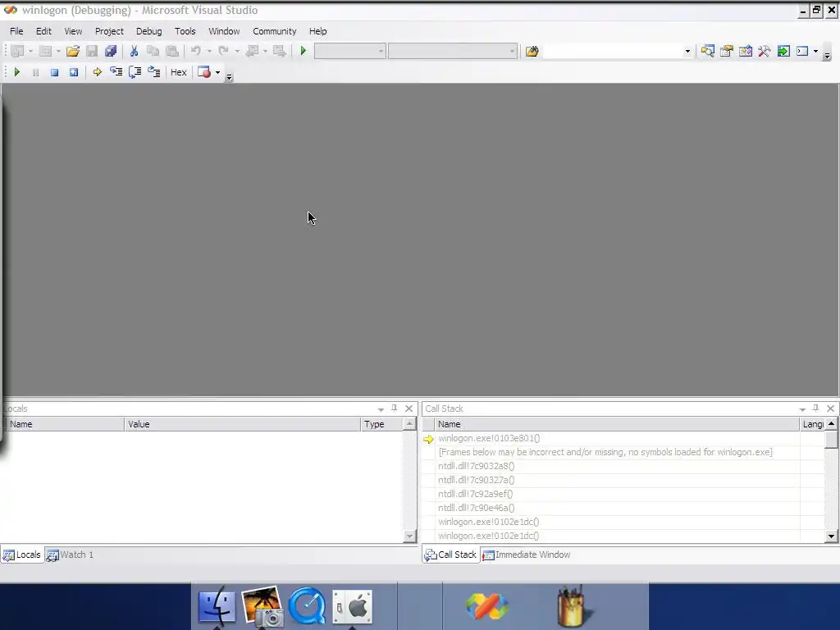Open debug toolbar options overflow arrow
Viewport: 840px width, 630px height.
coord(230,77)
